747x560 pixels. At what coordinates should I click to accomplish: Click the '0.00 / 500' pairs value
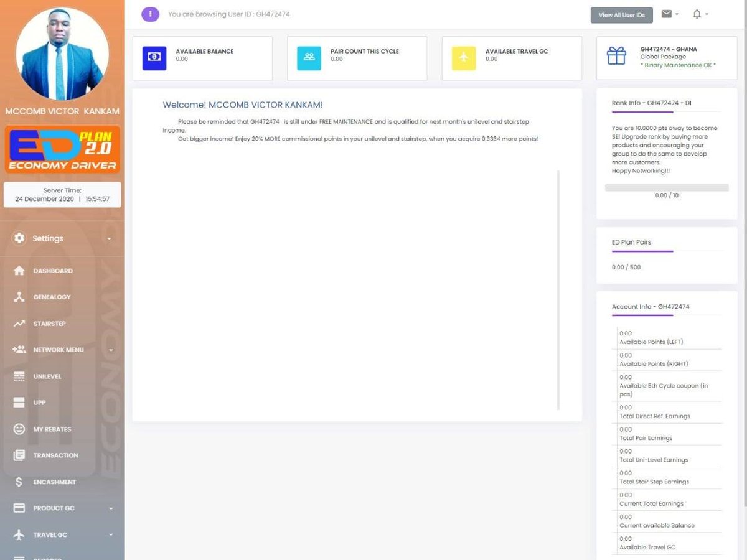[626, 267]
